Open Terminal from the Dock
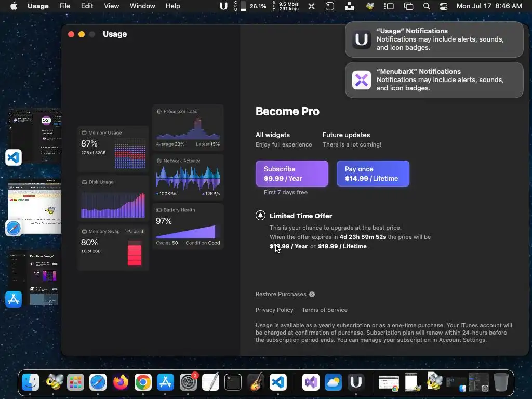Viewport: 532px width, 399px height. 233,382
